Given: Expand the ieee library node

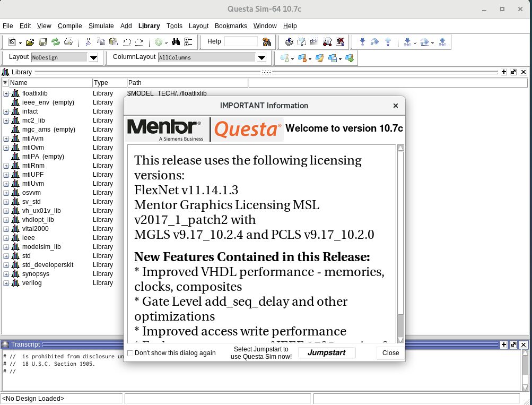Looking at the screenshot, I should point(6,238).
